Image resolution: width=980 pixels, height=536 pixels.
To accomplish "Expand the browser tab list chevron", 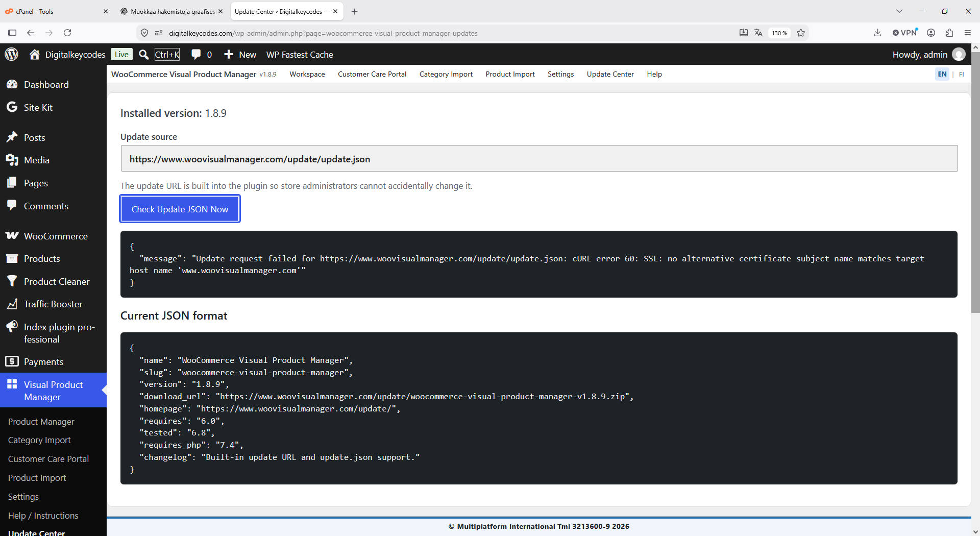I will pyautogui.click(x=899, y=11).
